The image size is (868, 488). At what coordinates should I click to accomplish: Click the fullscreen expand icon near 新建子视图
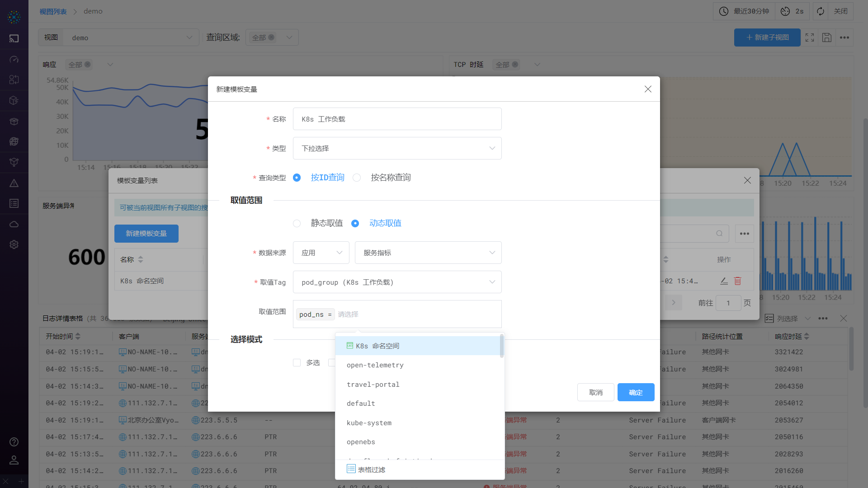pyautogui.click(x=810, y=38)
